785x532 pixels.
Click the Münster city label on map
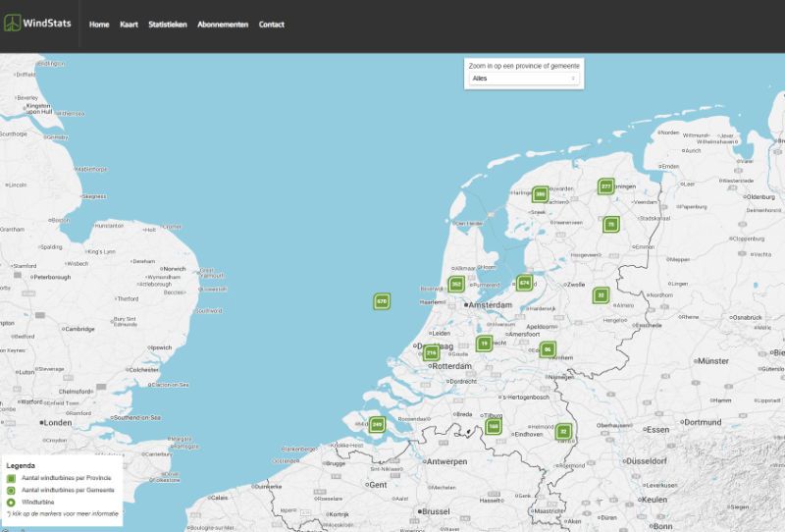[713, 361]
